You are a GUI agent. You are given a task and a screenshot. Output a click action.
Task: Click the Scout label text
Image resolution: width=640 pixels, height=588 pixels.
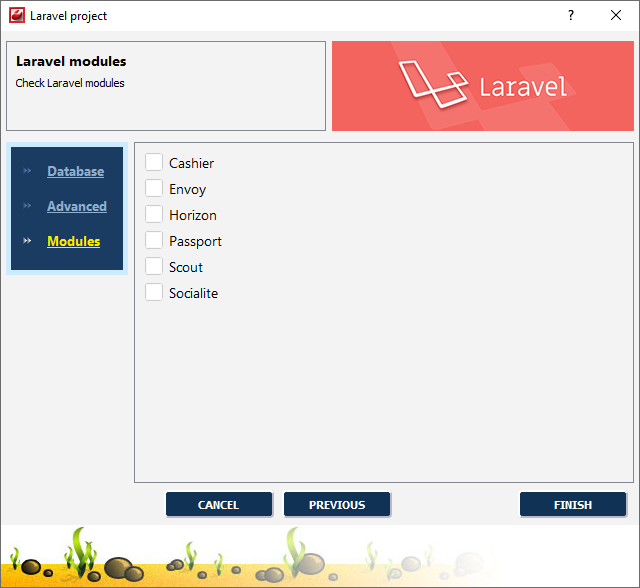[186, 267]
